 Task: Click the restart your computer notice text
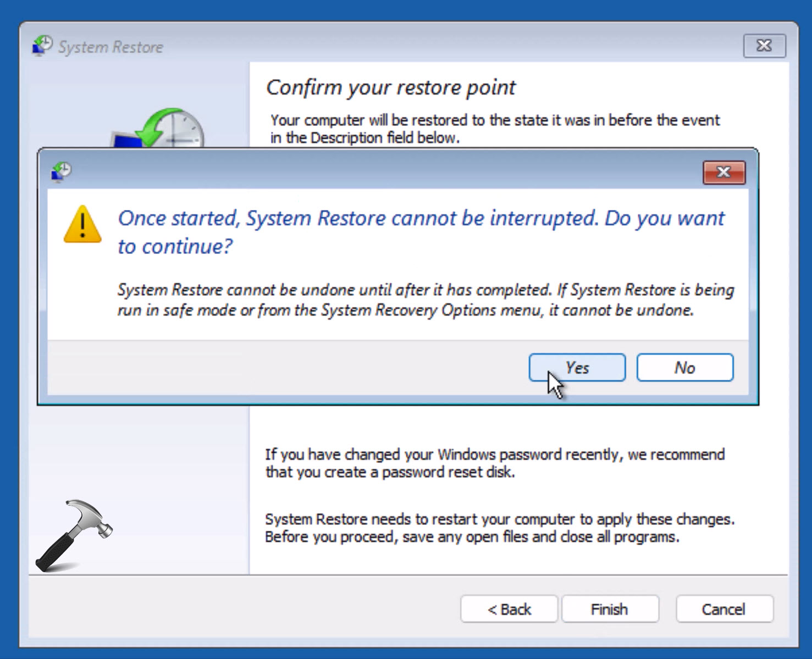pyautogui.click(x=499, y=528)
